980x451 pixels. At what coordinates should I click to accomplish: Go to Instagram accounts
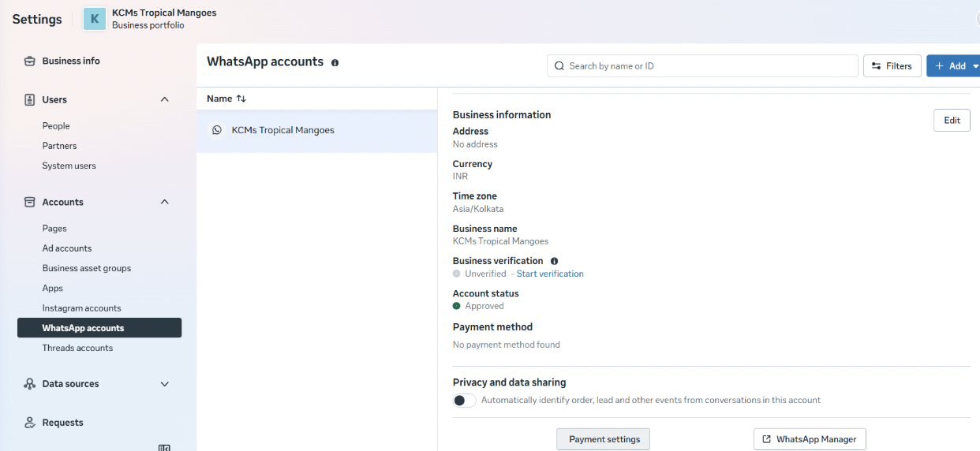tap(82, 308)
